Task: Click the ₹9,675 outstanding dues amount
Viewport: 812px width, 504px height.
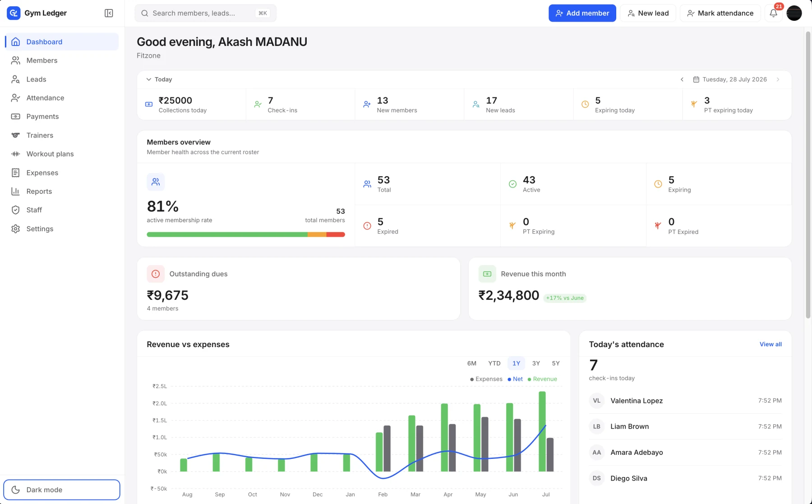Action: 168,295
